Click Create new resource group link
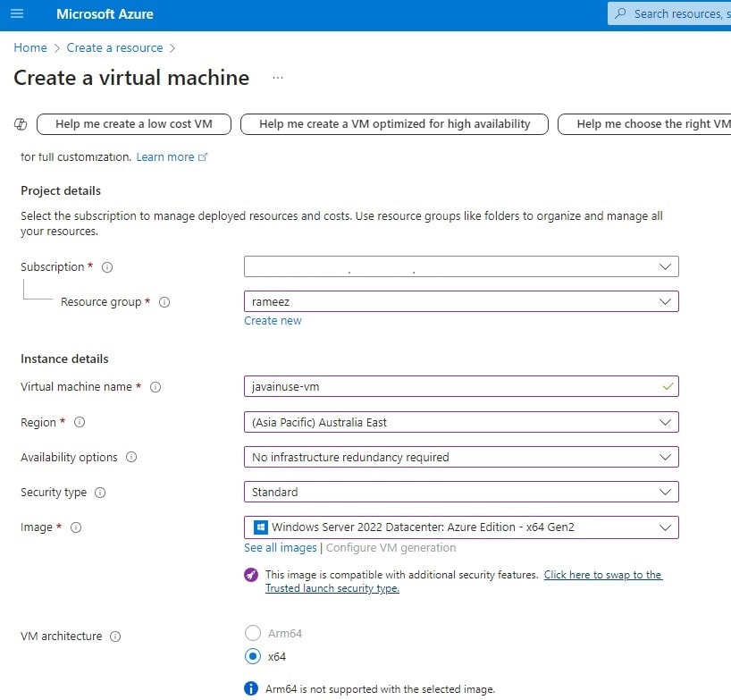This screenshot has height=700, width=731. 273,321
